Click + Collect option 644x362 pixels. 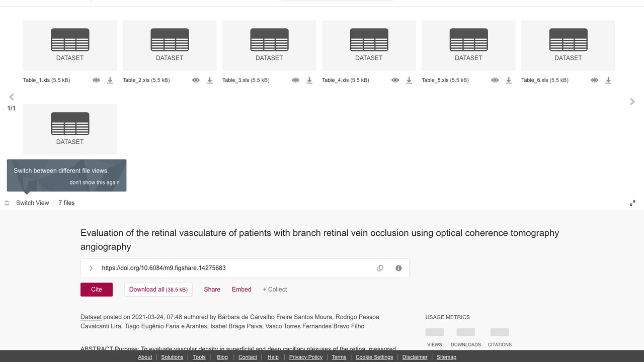point(275,290)
